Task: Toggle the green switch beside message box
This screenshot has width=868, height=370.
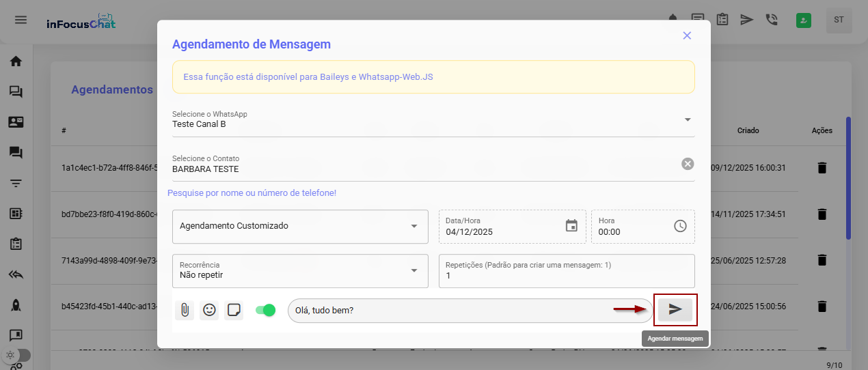Action: click(x=265, y=310)
